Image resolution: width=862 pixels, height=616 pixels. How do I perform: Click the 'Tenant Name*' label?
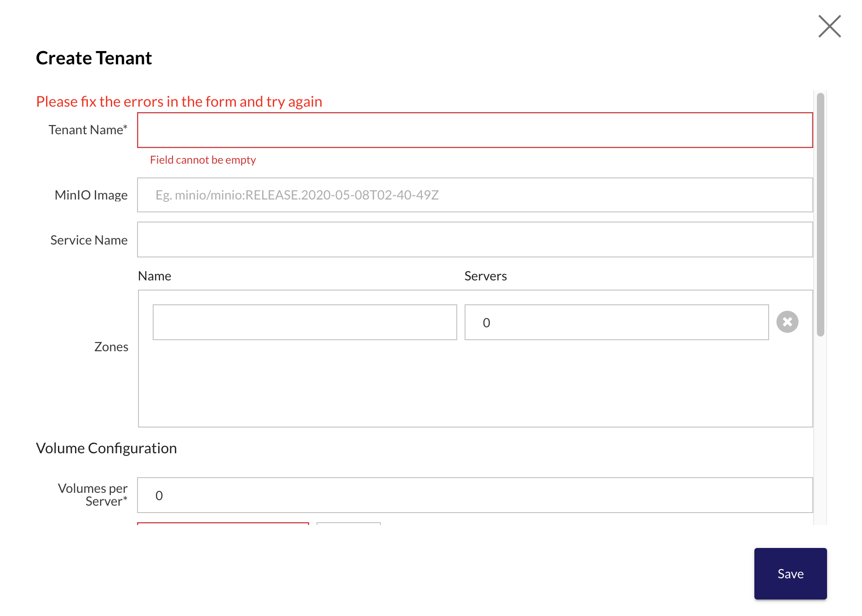(x=88, y=130)
